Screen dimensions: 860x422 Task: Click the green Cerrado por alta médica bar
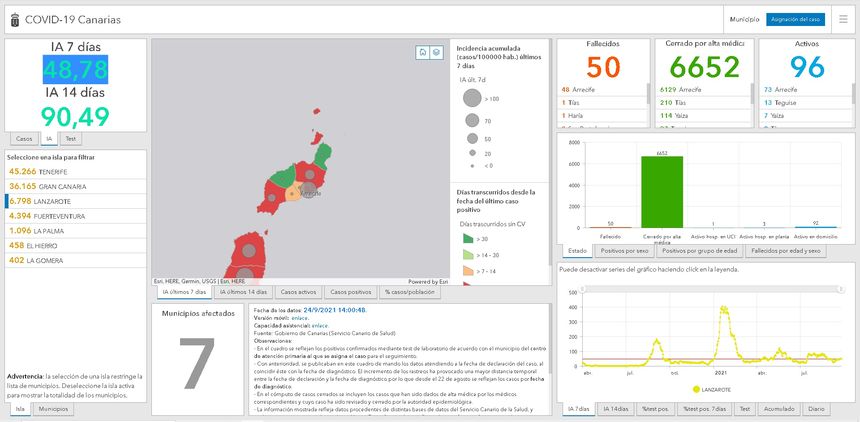click(661, 191)
